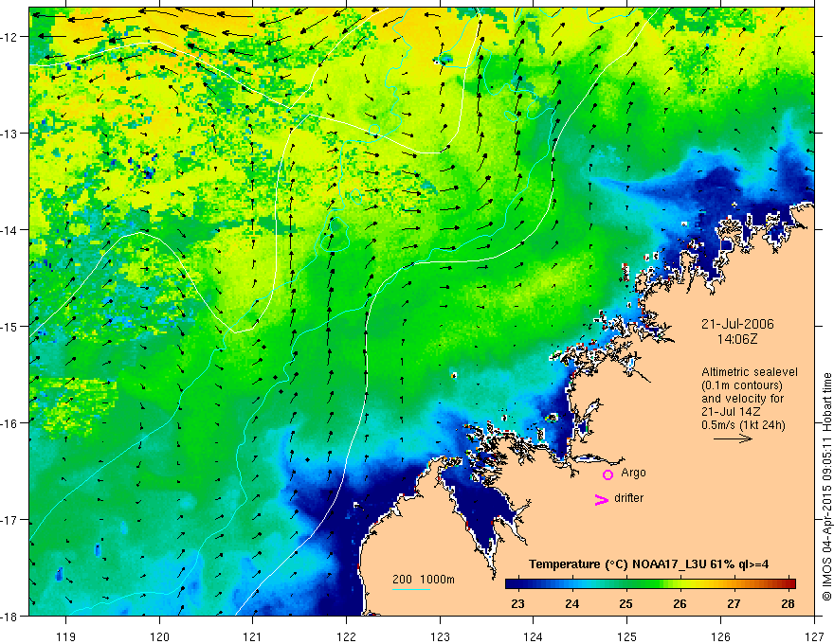The height and width of the screenshot is (644, 834).
Task: Click the longitude axis label '120'
Action: click(159, 636)
